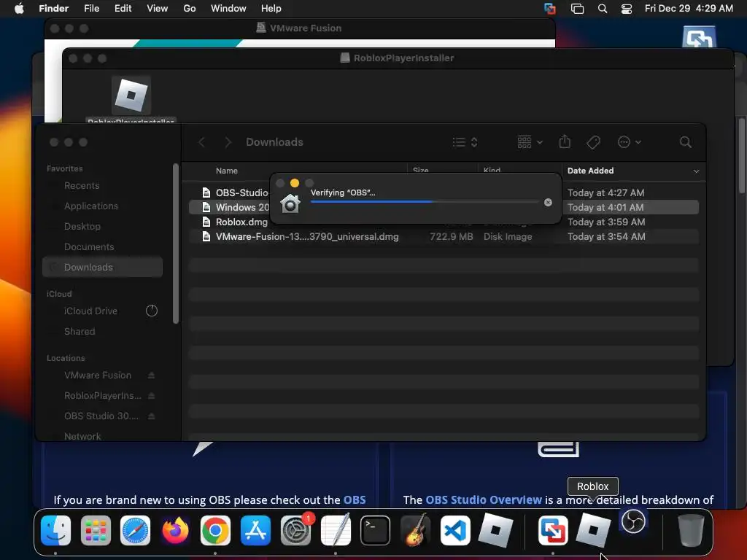The width and height of the screenshot is (747, 560).
Task: Open the Window menu
Action: pos(228,9)
